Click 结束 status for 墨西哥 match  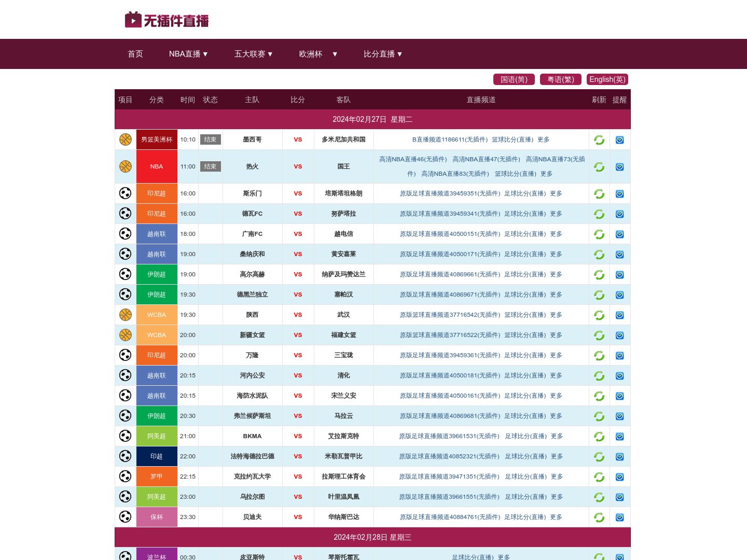[x=210, y=139]
